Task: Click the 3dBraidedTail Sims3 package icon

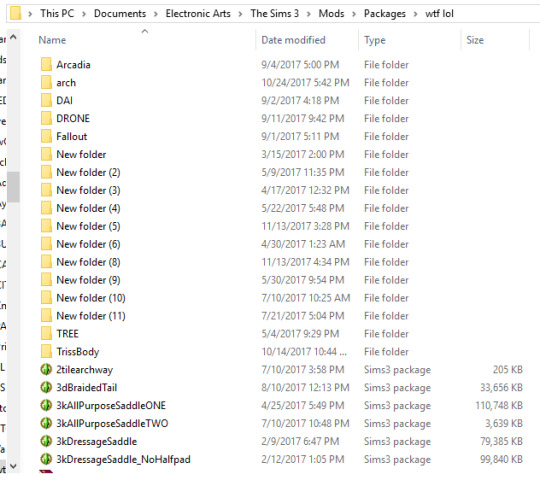Action: click(x=46, y=387)
